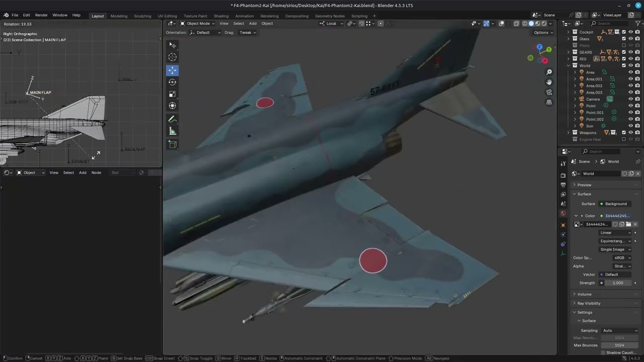Activate the Move tool
Screen dimensions: 644x362
pyautogui.click(x=173, y=70)
